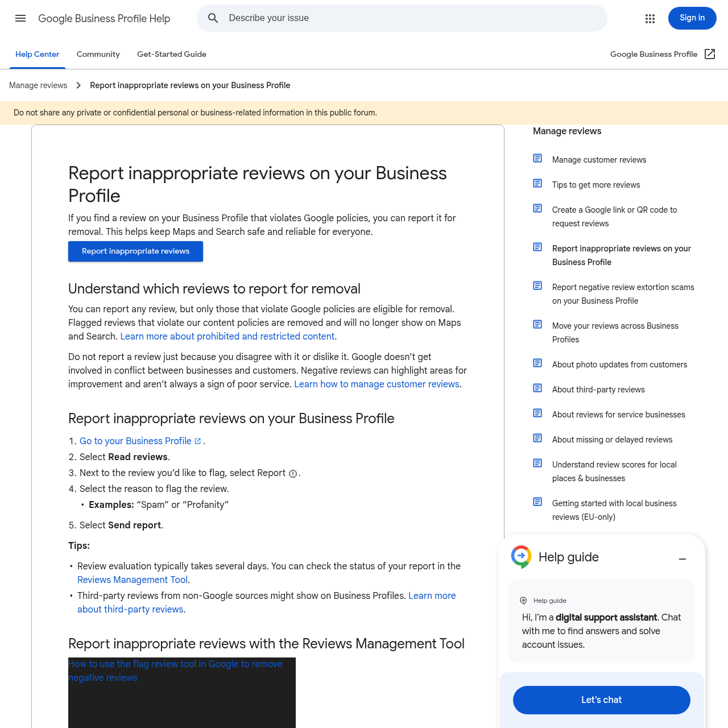Click the Manage reviews breadcrumb
Screen dimensions: 728x728
coord(38,85)
